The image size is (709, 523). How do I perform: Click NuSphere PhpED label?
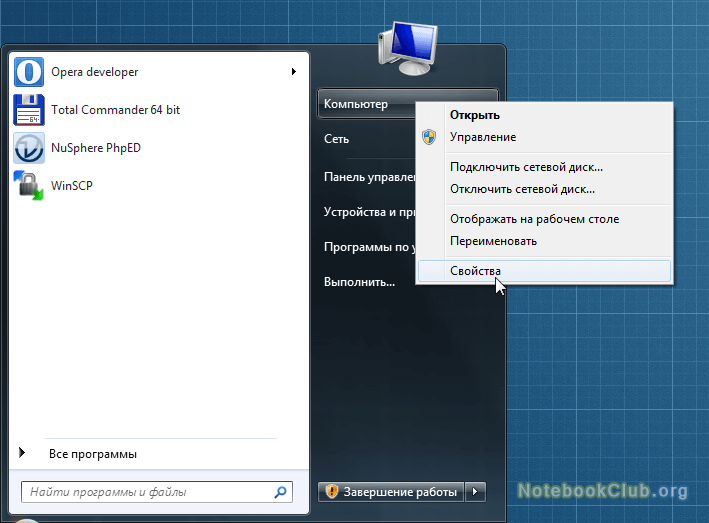pyautogui.click(x=96, y=148)
